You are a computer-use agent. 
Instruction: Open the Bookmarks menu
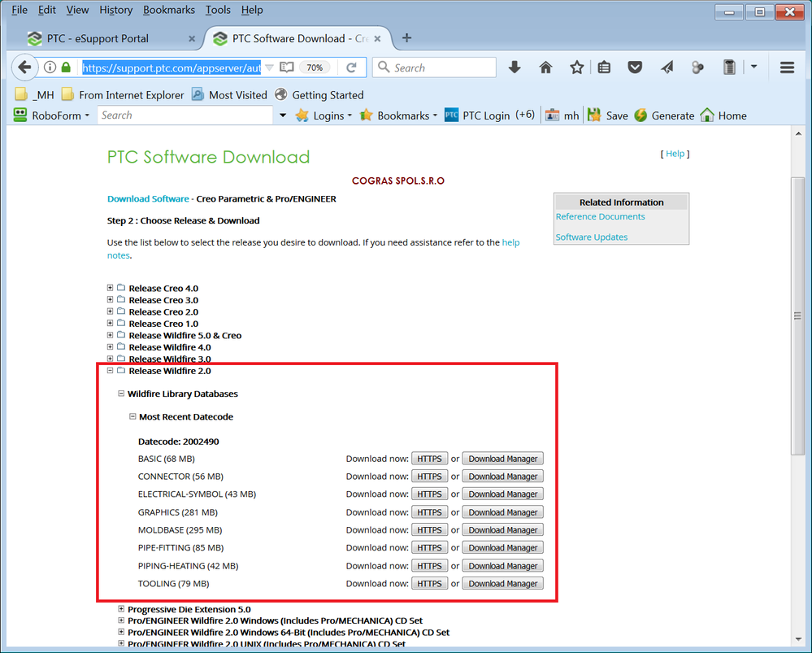(x=169, y=10)
